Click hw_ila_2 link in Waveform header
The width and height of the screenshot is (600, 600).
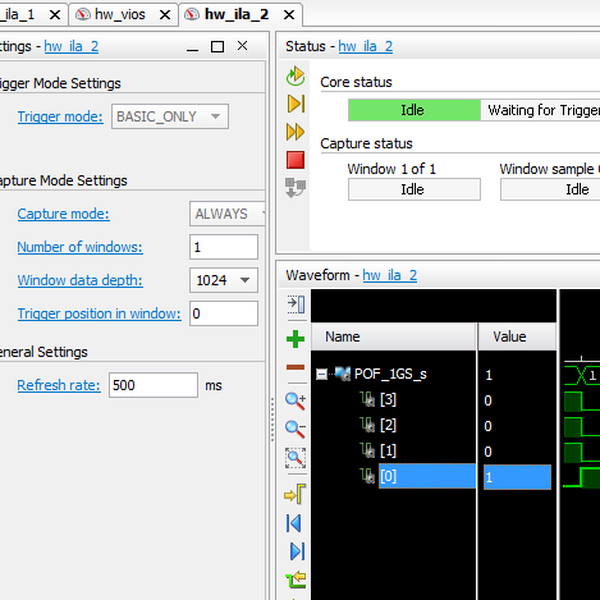click(x=390, y=275)
